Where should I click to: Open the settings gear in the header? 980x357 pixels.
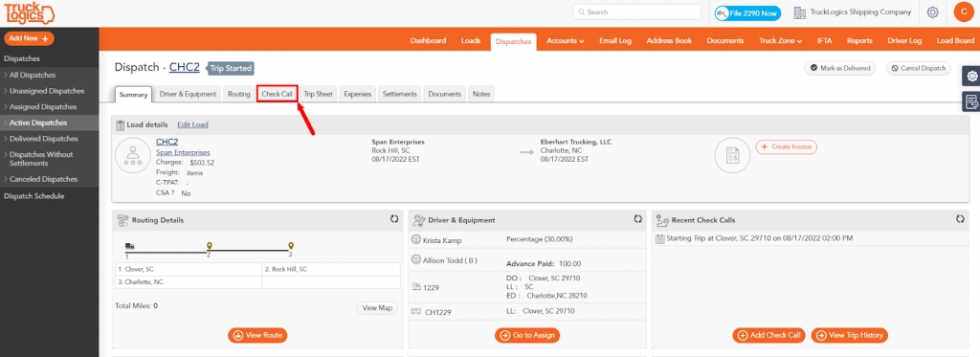pyautogui.click(x=932, y=11)
